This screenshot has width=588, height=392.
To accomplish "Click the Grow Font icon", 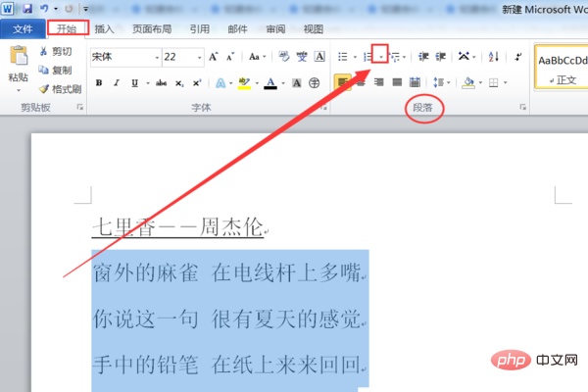I will coord(214,57).
